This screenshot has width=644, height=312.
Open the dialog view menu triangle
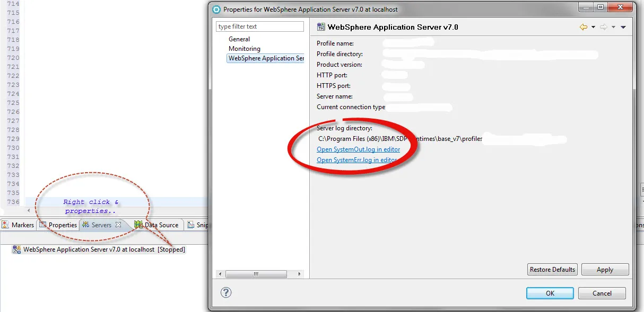[x=623, y=27]
